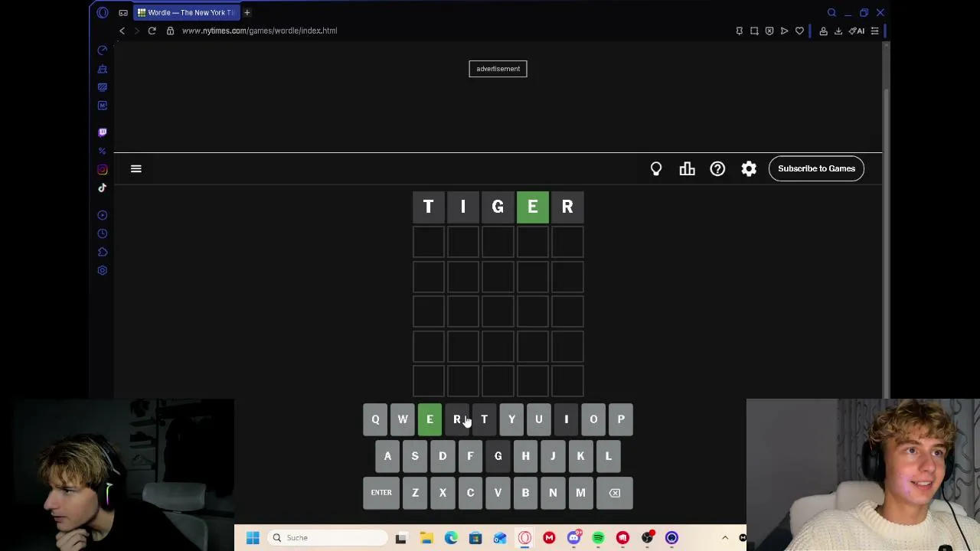980x551 pixels.
Task: Open the sidebar player icon
Action: tap(103, 215)
